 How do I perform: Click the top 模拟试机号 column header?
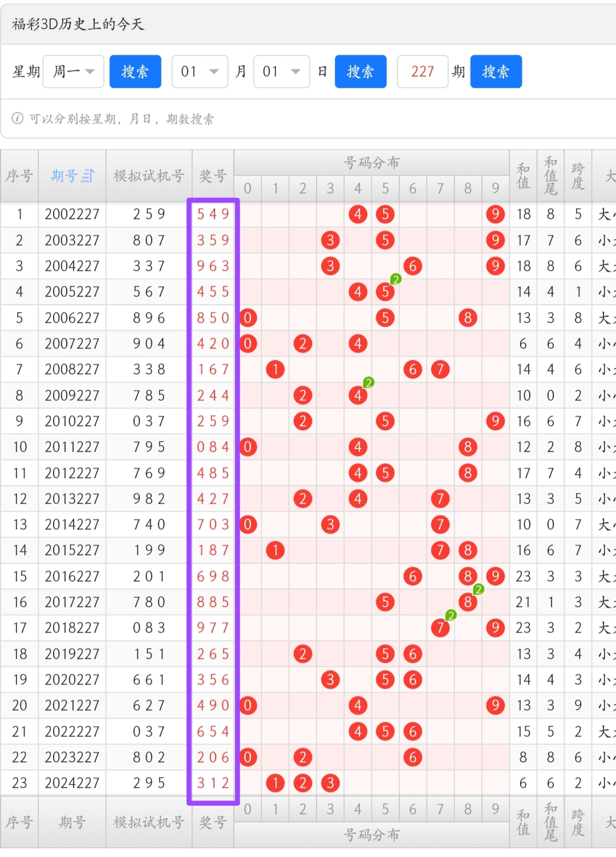(x=149, y=176)
